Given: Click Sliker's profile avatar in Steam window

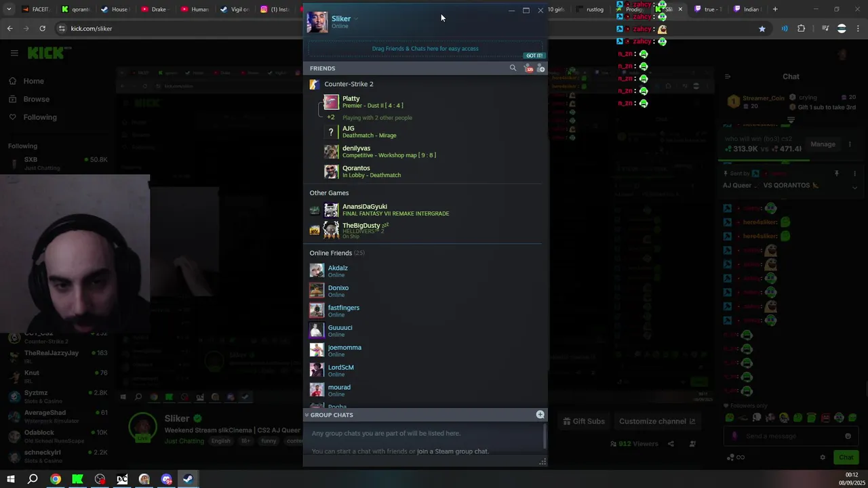Looking at the screenshot, I should coord(317,22).
